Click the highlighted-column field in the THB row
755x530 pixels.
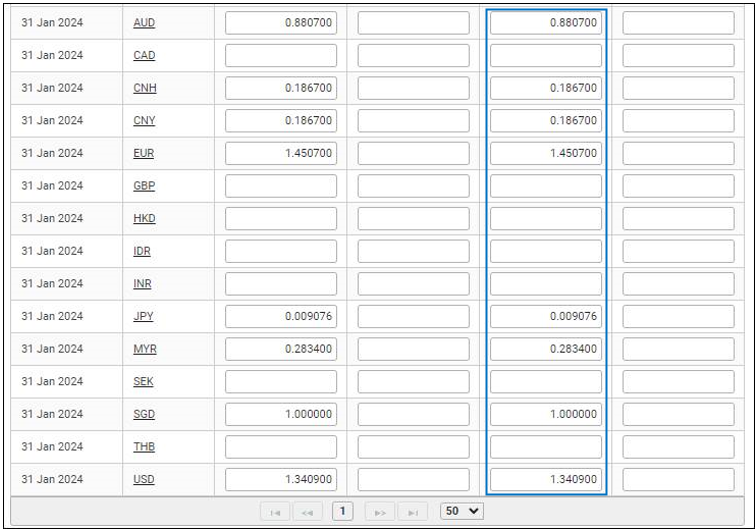tap(546, 447)
